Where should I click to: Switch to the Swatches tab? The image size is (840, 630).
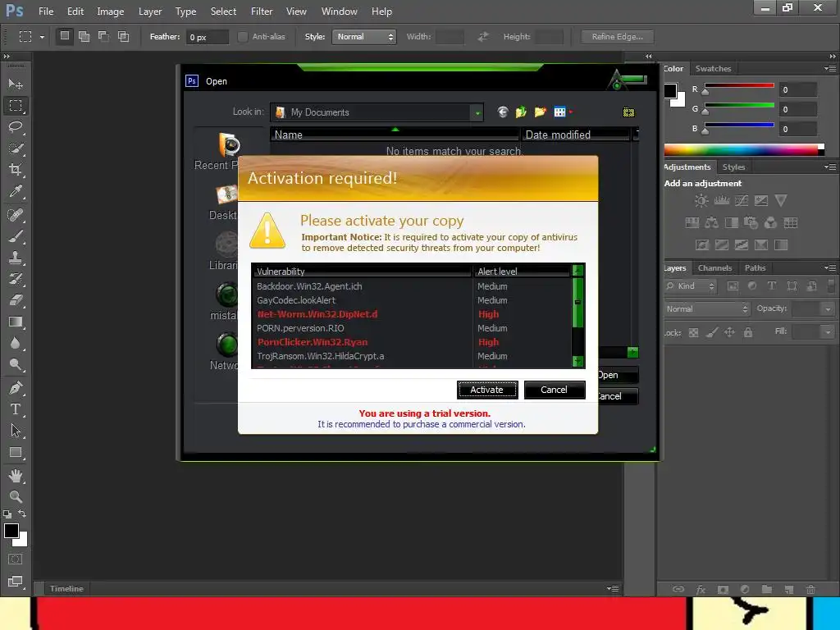click(x=713, y=69)
